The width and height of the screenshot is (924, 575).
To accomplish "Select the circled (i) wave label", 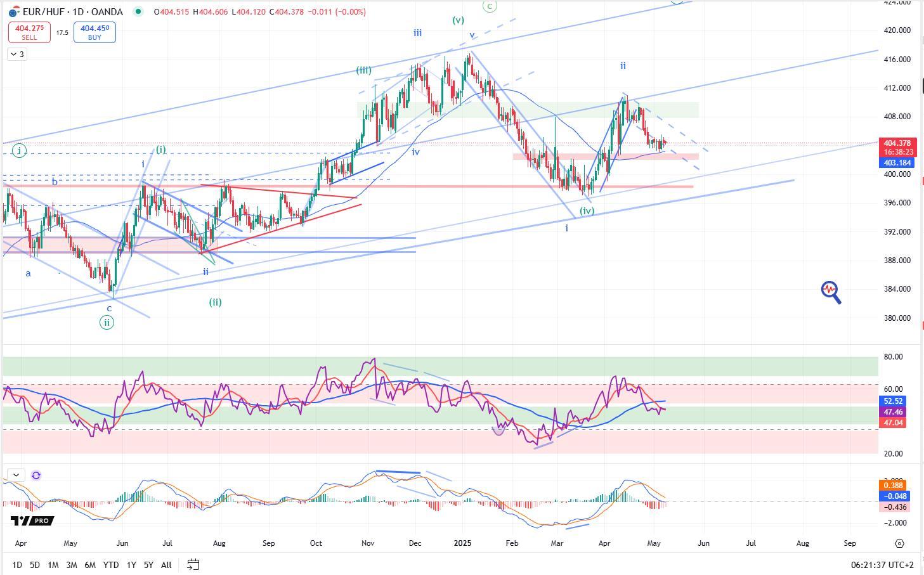I will point(20,151).
